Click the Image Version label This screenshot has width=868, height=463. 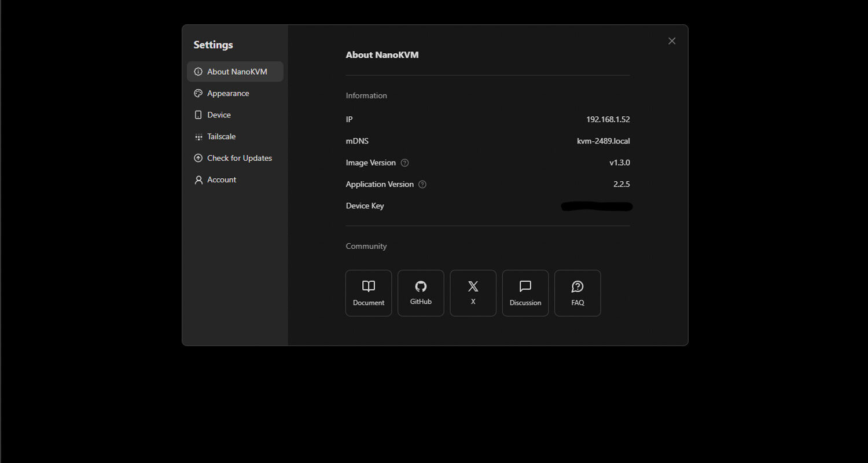371,163
